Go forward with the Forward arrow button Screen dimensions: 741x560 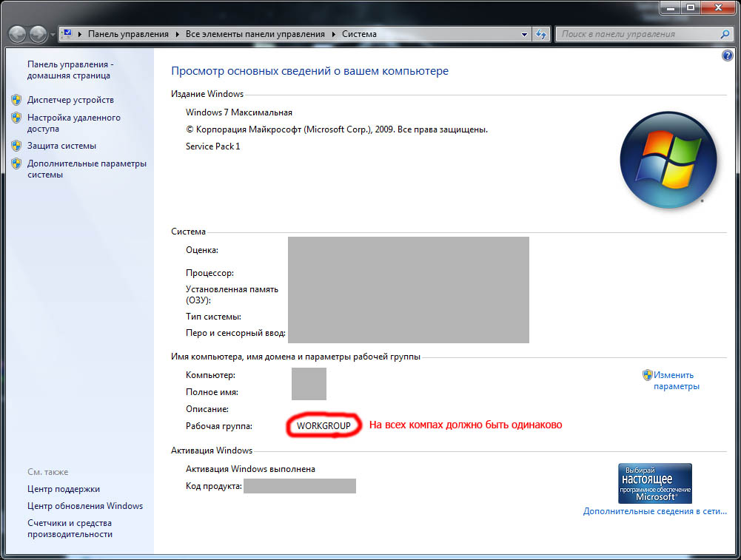pos(38,34)
